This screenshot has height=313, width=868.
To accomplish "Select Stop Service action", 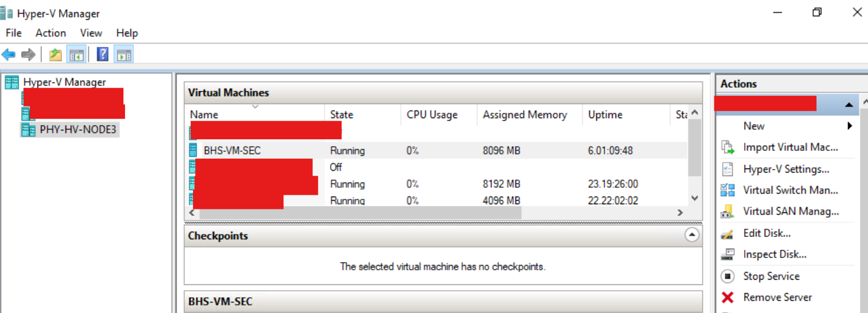I will pyautogui.click(x=771, y=276).
